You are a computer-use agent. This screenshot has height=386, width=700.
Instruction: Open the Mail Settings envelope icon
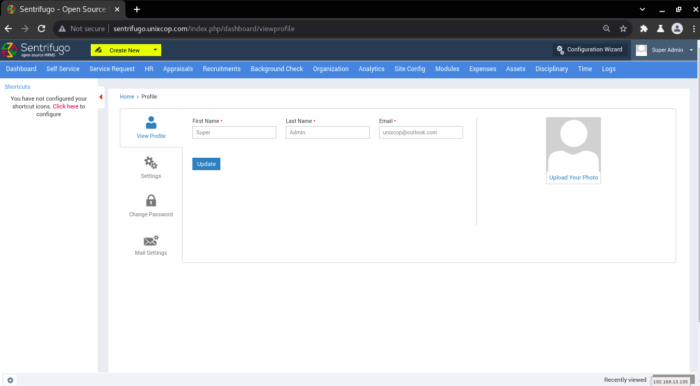[x=151, y=241]
